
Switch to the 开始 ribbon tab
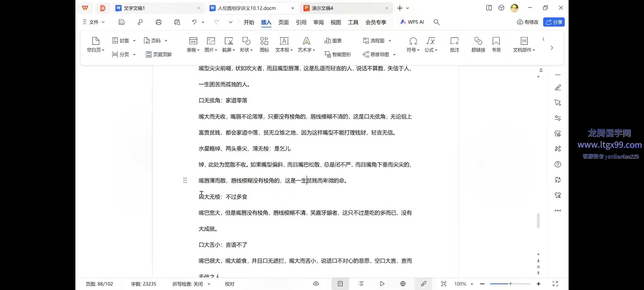(x=249, y=22)
